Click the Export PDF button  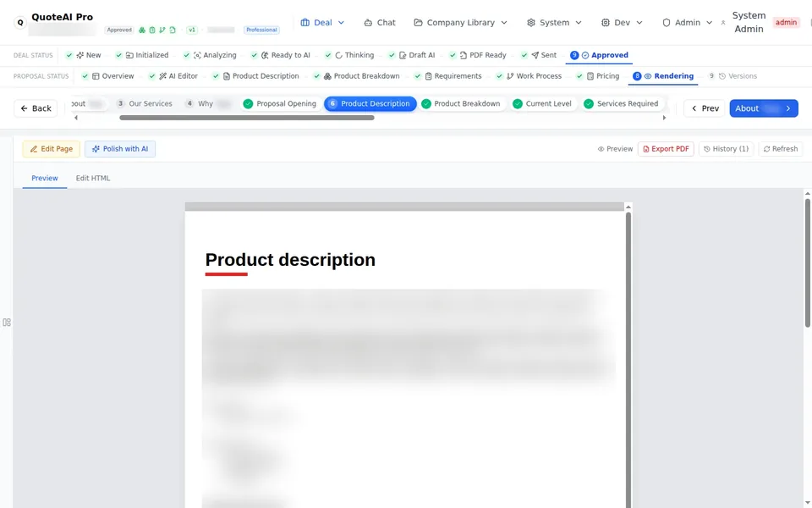point(666,149)
